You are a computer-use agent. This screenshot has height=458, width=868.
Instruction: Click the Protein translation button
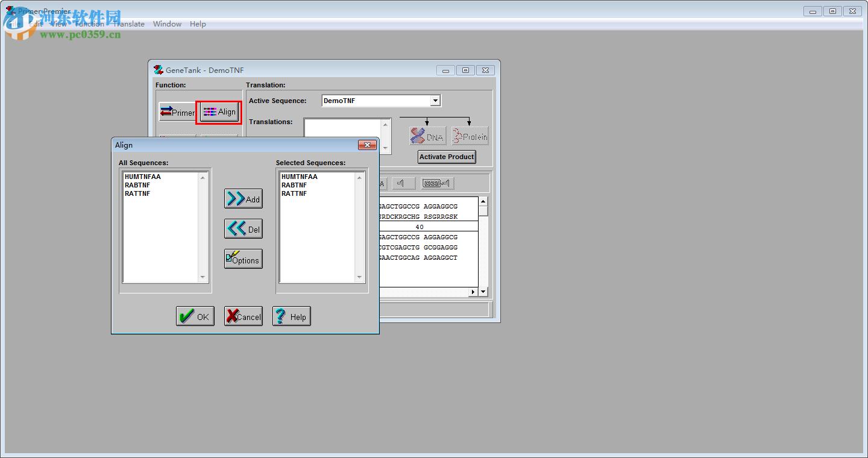pos(470,136)
